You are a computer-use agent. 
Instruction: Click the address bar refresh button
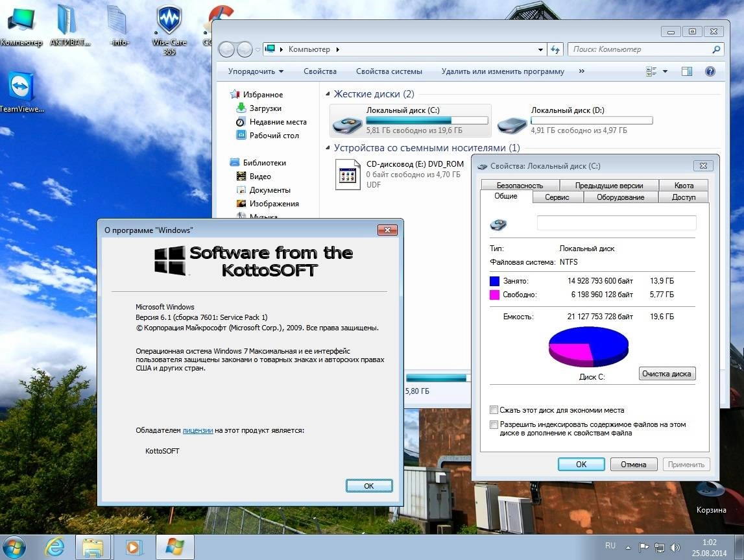point(555,49)
